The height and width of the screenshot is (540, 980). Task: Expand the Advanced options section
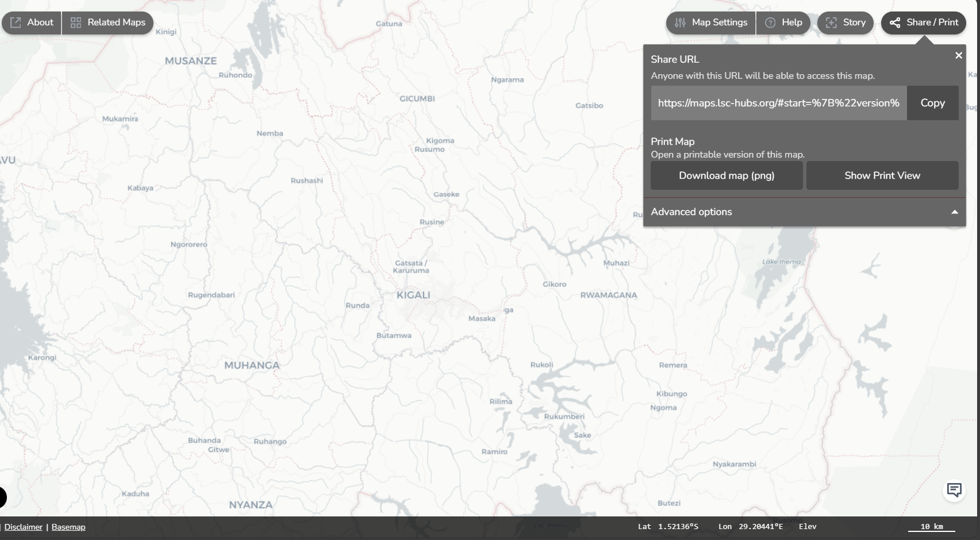804,212
